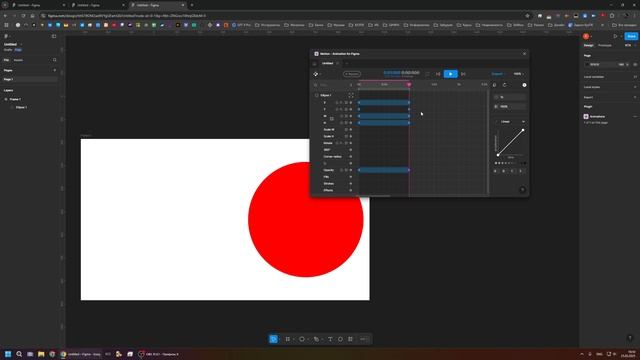Click the start handle of easing curve

[x=498, y=155]
